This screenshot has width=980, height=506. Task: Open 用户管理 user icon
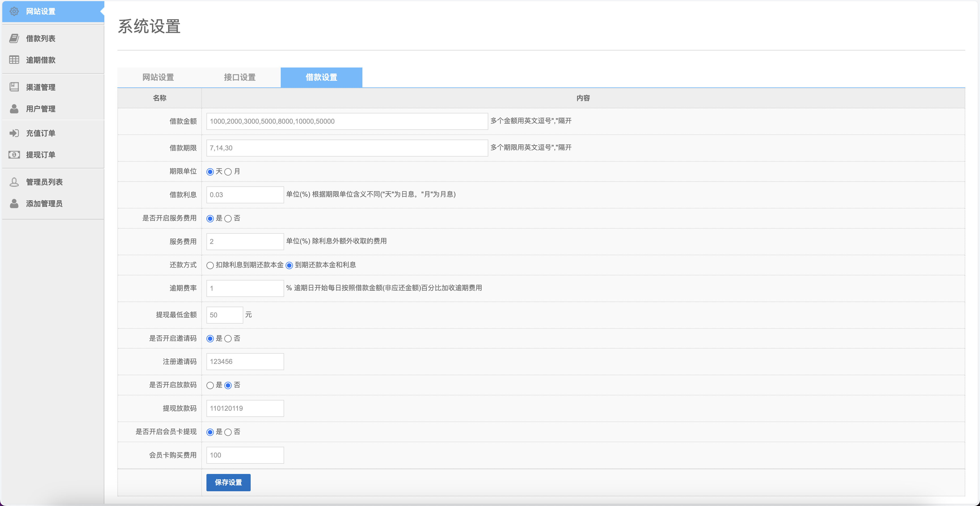click(14, 109)
